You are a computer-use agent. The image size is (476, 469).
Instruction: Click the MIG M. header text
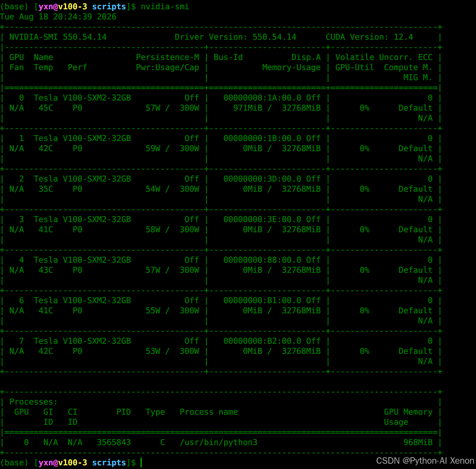coord(418,78)
